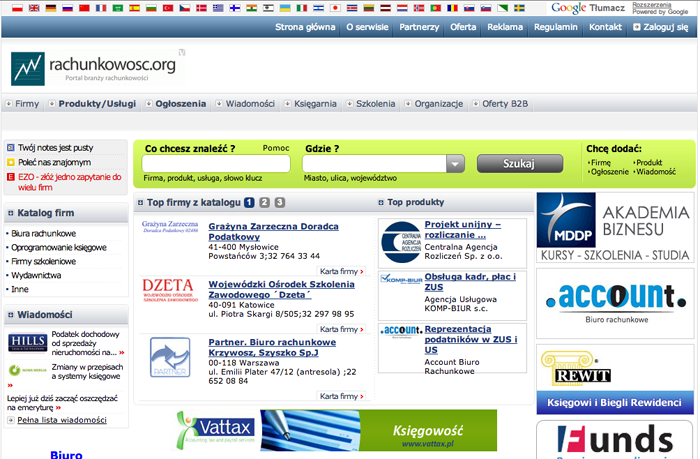Choose the French flag language icon
This screenshot has width=700, height=459.
point(101,8)
